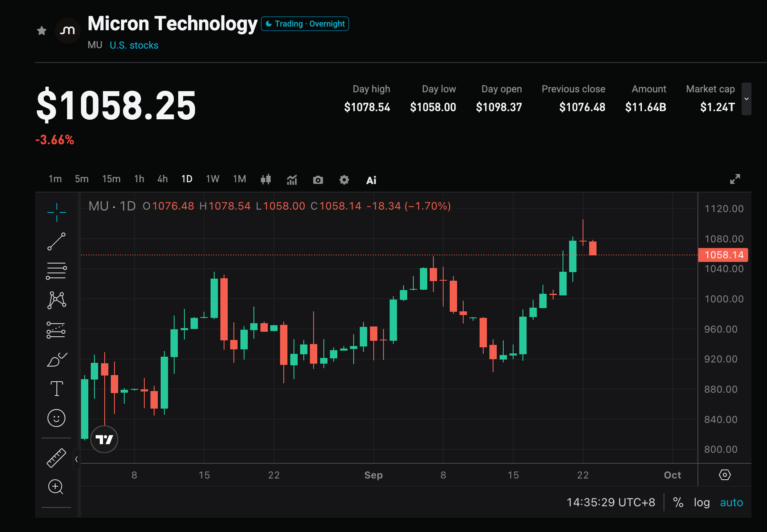This screenshot has height=532, width=767.
Task: Open the forecasting position tool
Action: (56, 330)
